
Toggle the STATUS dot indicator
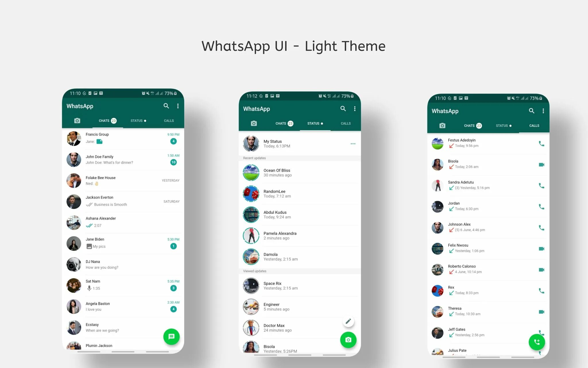(x=323, y=123)
